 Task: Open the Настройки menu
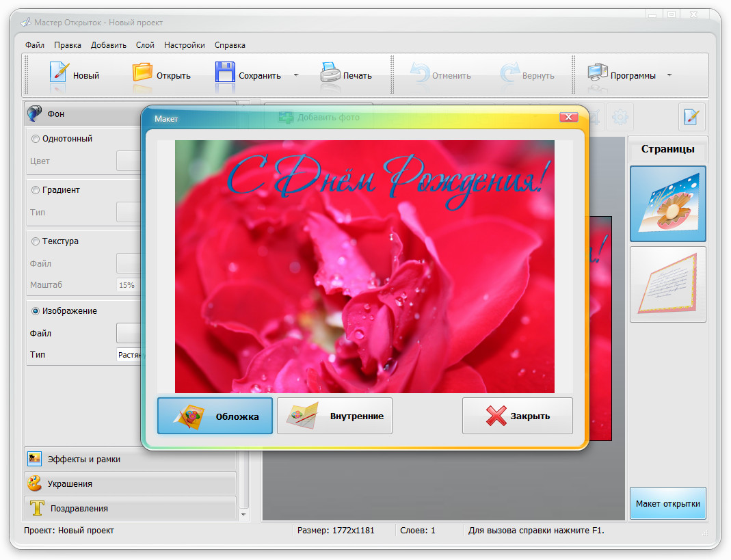coord(184,45)
